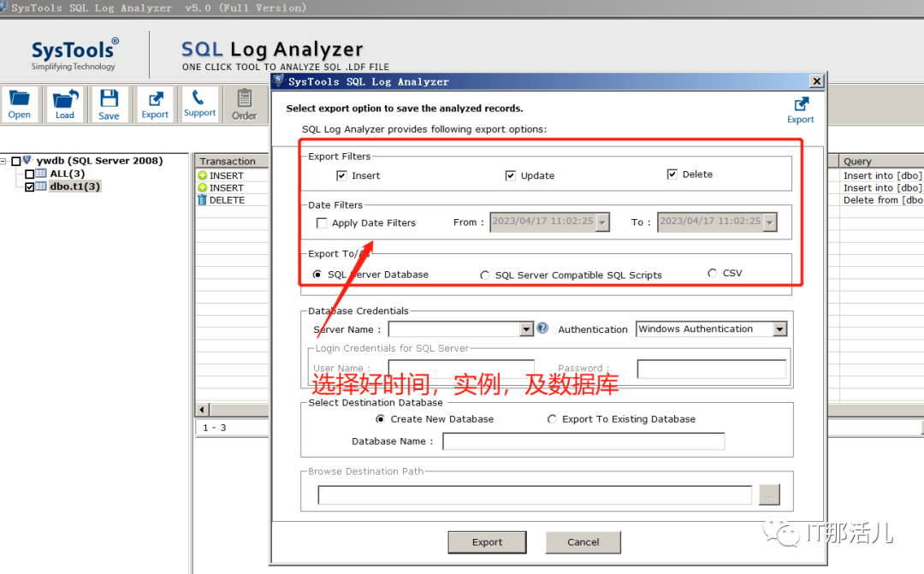The image size is (924, 574).
Task: Check the ywdb root tree checkbox
Action: [16, 161]
